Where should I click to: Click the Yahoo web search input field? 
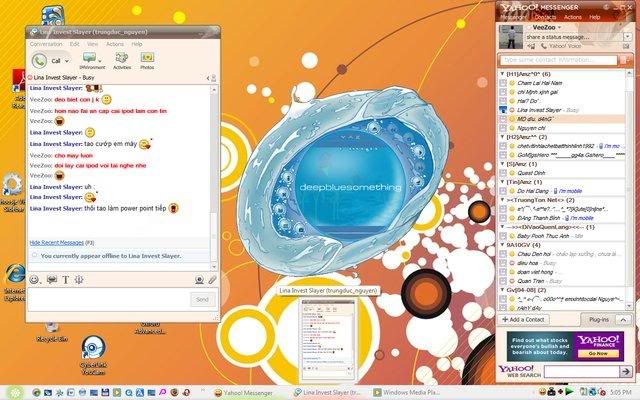pos(581,371)
